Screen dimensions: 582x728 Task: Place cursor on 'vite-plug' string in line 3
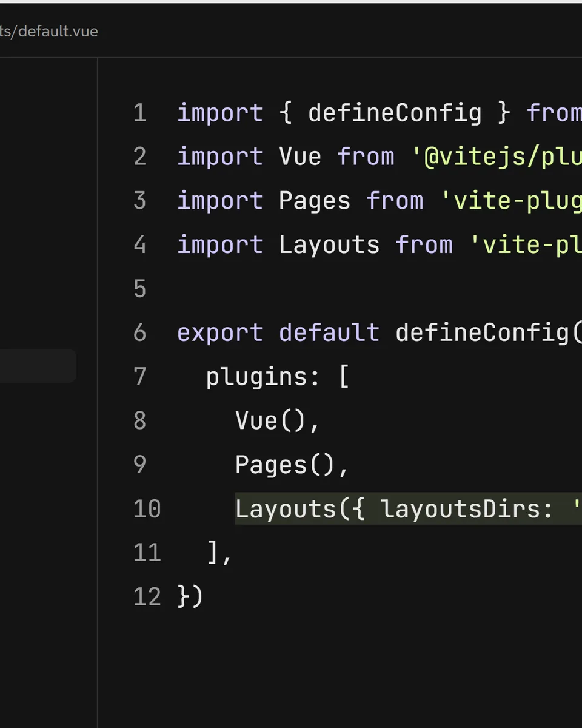tap(512, 201)
